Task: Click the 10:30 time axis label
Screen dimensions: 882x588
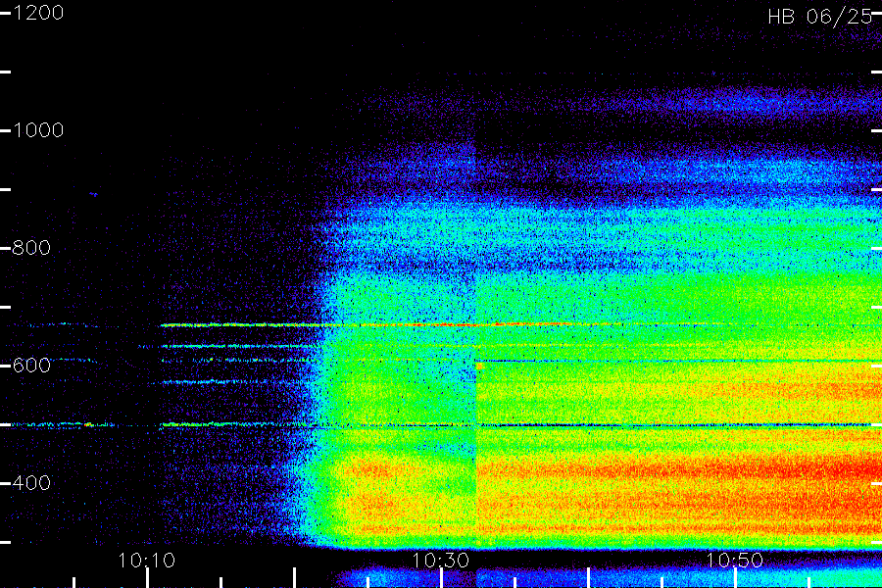Action: [x=440, y=561]
